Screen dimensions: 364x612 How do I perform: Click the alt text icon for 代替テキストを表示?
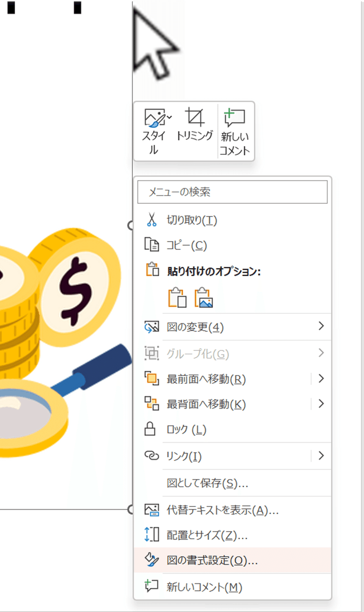tap(151, 510)
